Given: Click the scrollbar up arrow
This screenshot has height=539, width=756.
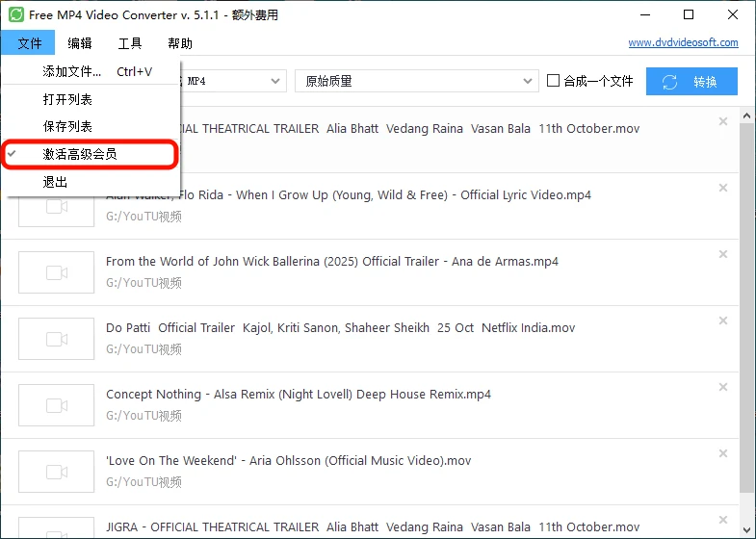Looking at the screenshot, I should click(x=746, y=115).
